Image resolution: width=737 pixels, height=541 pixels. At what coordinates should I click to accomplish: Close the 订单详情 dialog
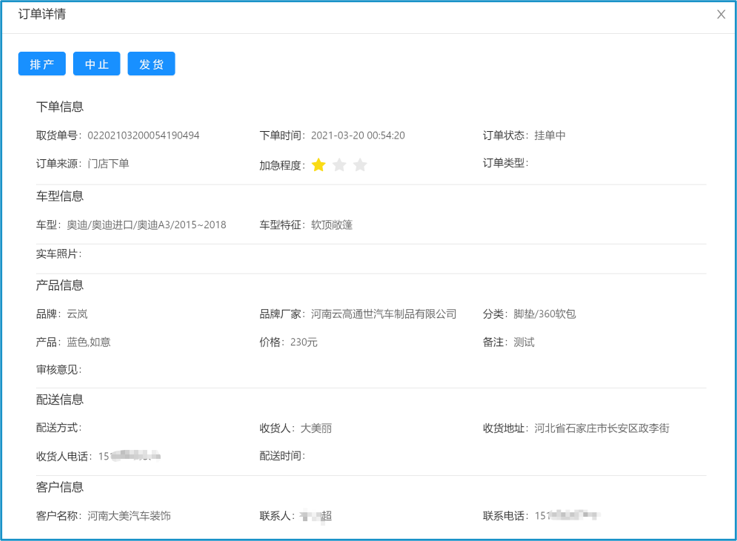point(721,14)
